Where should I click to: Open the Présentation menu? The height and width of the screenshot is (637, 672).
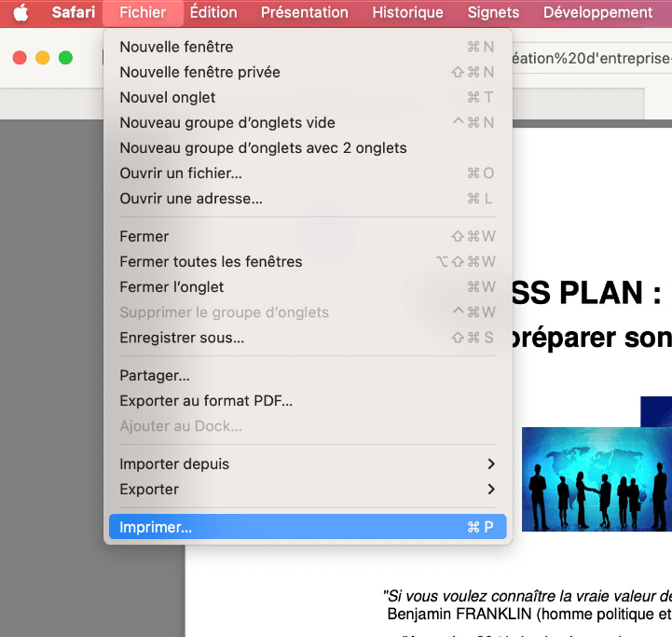304,12
